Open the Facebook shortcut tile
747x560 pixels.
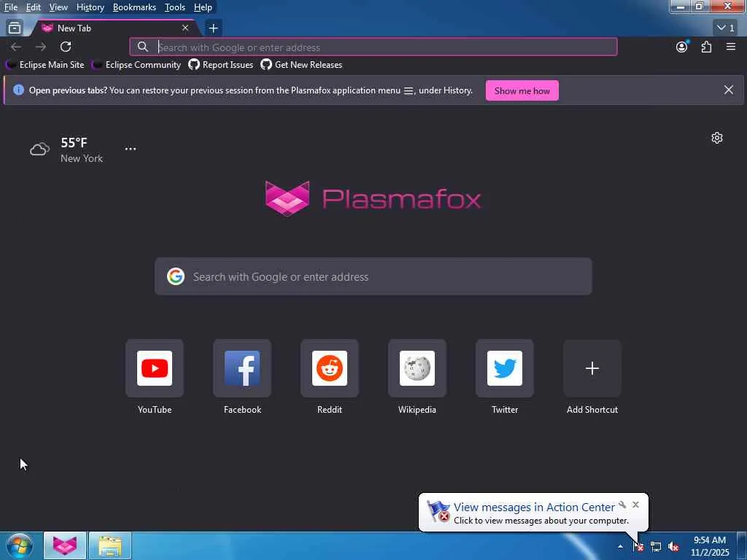tap(242, 376)
